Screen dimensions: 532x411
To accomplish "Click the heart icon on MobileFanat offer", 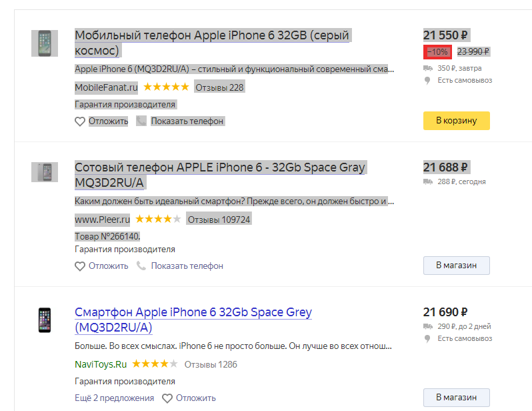I will pos(80,121).
